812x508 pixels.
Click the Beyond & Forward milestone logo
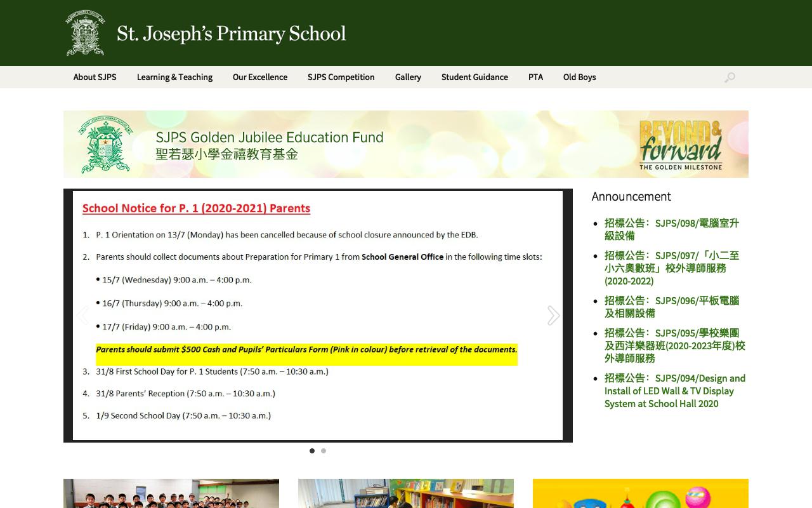point(680,145)
